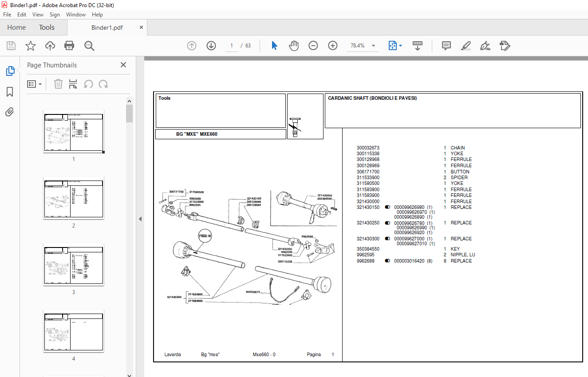Rotate page counterclockwise
The width and height of the screenshot is (588, 377).
click(x=88, y=84)
